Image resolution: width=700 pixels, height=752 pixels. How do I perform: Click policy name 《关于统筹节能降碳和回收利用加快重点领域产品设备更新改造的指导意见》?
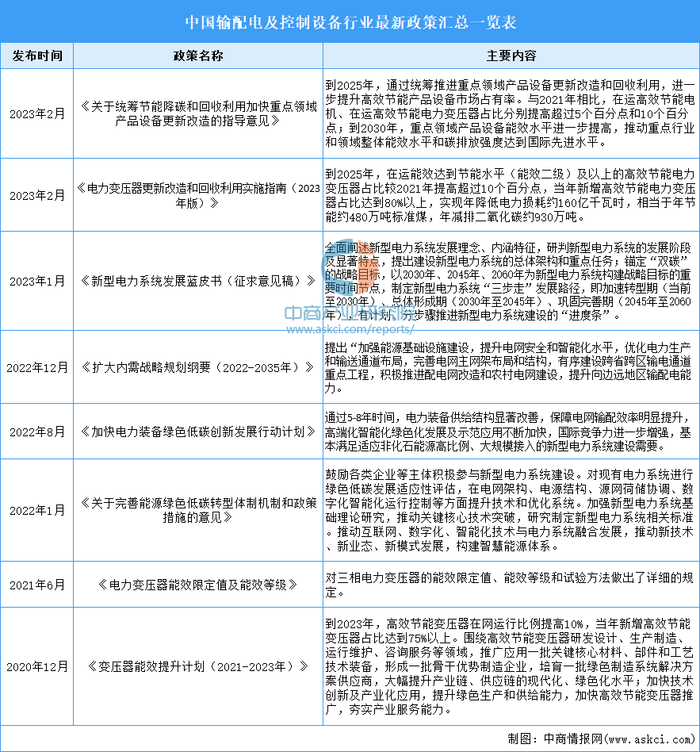[x=198, y=113]
